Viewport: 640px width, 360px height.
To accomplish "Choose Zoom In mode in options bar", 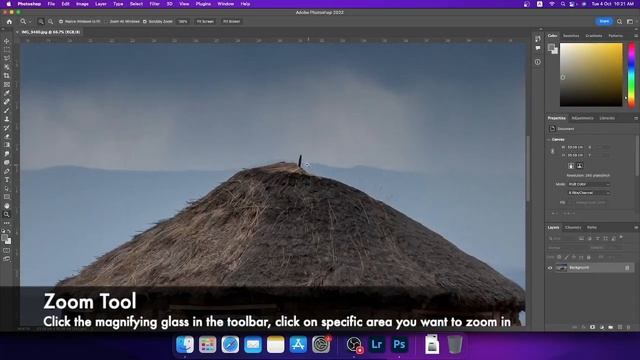I will click(41, 22).
